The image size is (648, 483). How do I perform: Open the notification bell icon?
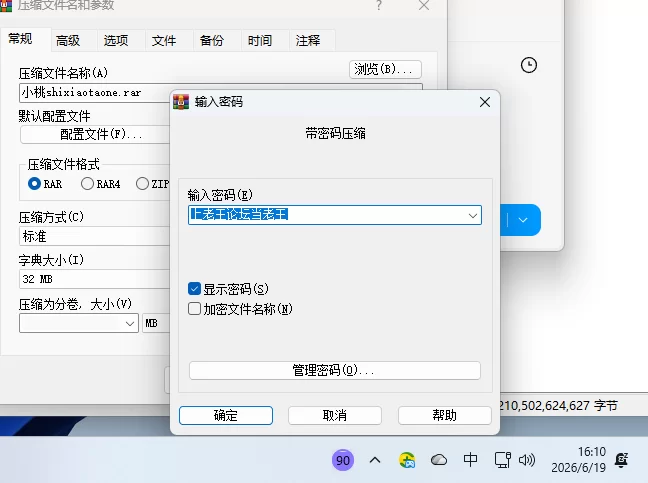point(622,460)
